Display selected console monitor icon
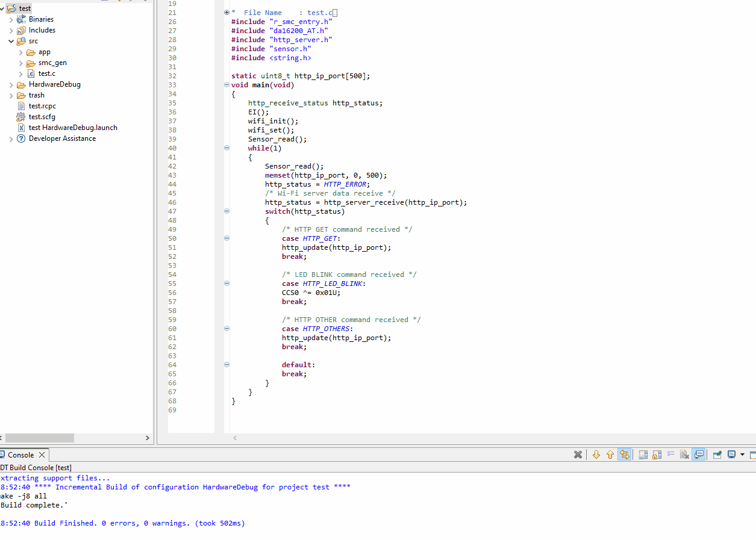 coord(731,455)
